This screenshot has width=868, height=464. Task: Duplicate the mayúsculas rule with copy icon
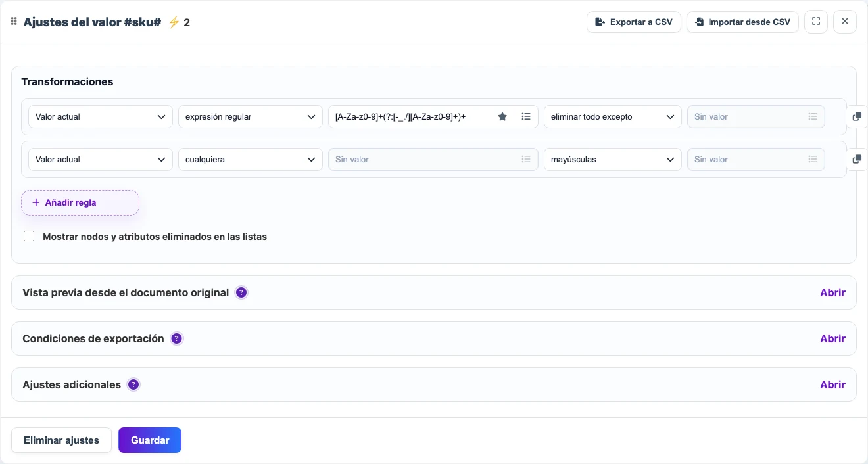coord(857,159)
